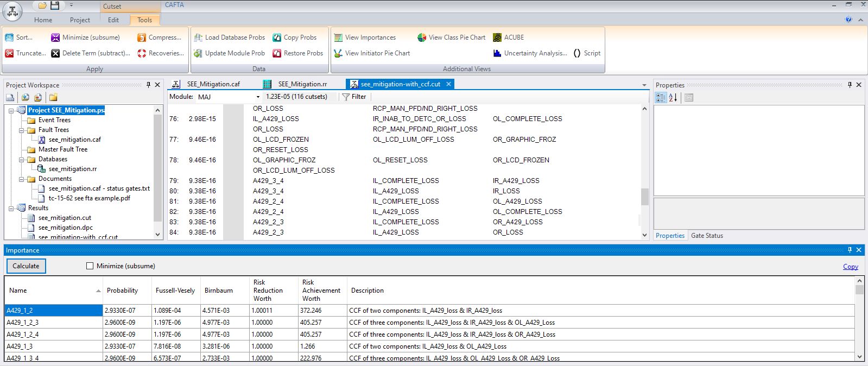This screenshot has width=868, height=366.
Task: Open View Importances
Action: pyautogui.click(x=365, y=37)
